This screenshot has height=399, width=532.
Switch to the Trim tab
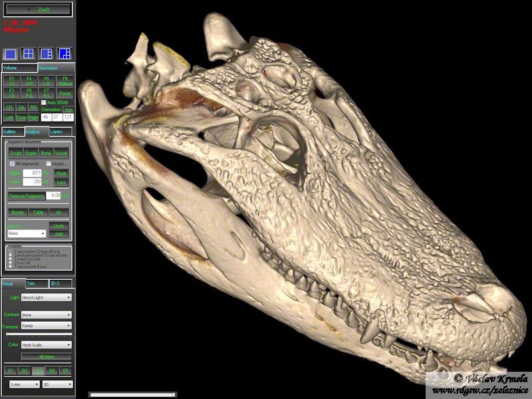pyautogui.click(x=37, y=284)
